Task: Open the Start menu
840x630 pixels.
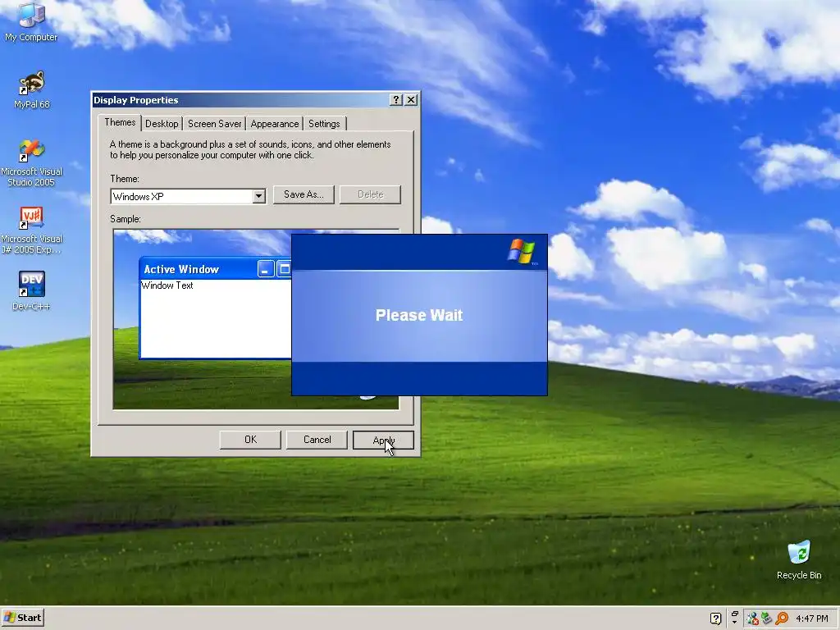Action: click(22, 618)
